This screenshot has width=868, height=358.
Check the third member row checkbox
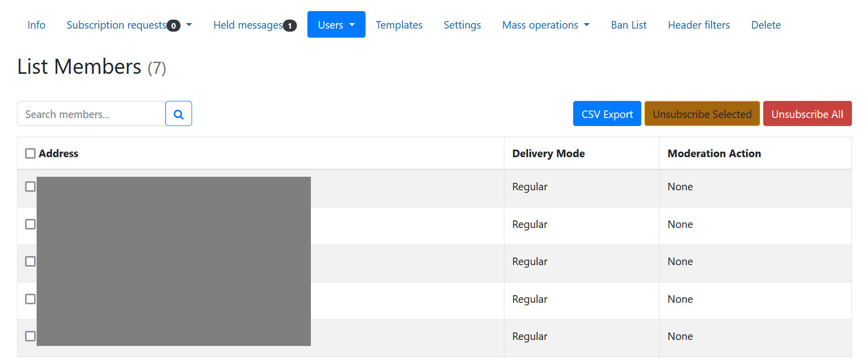(x=31, y=261)
